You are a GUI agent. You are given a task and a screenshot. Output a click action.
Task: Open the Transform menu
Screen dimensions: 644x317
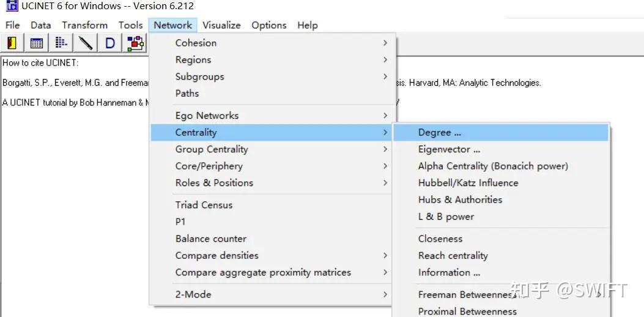pyautogui.click(x=84, y=25)
